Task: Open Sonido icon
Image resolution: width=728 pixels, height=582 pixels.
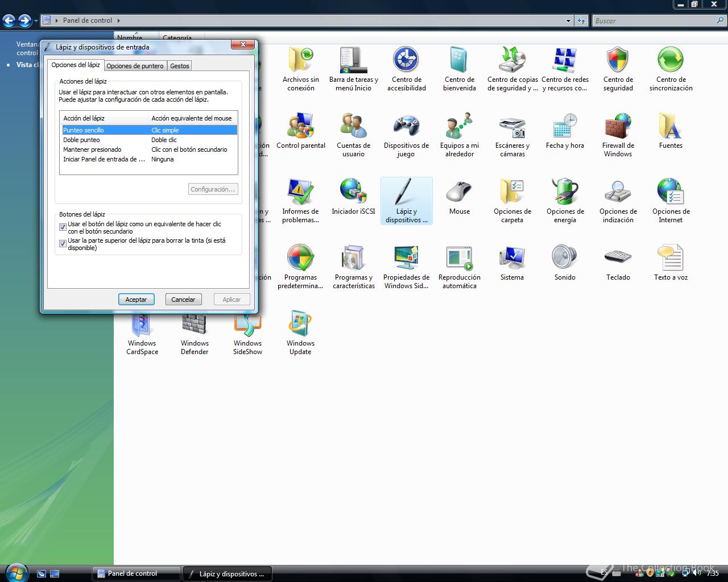Action: pyautogui.click(x=565, y=263)
